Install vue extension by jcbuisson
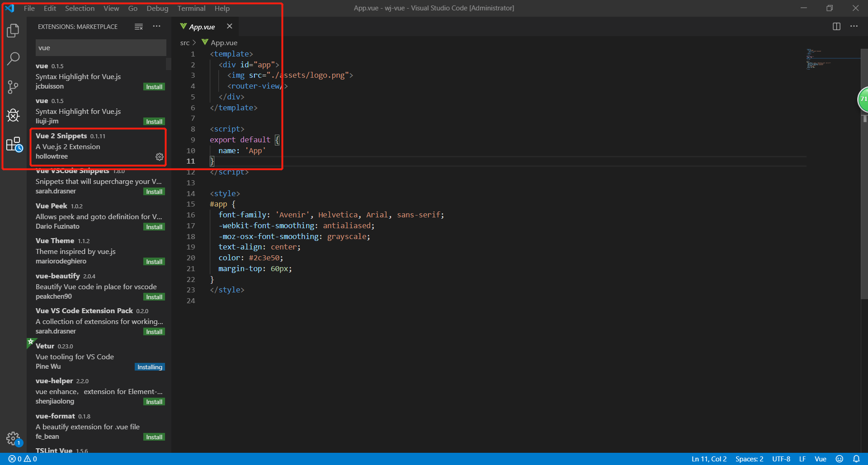The height and width of the screenshot is (465, 868). pos(154,87)
